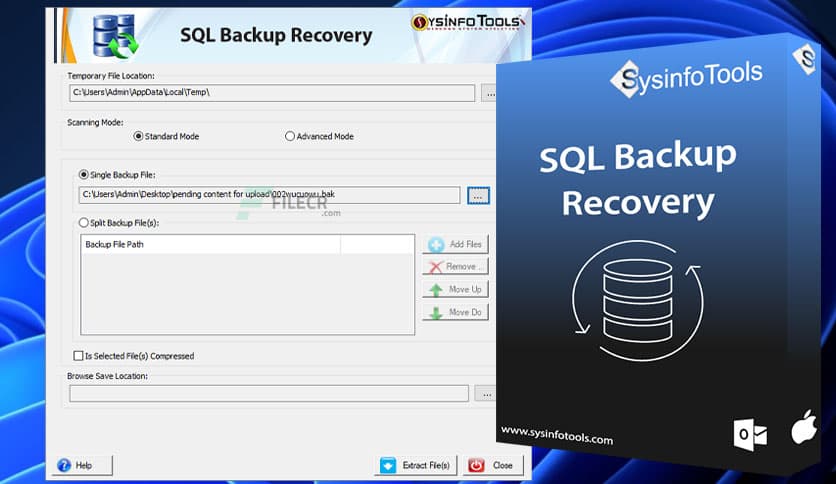Click the database cylinder graphic on box

click(638, 301)
